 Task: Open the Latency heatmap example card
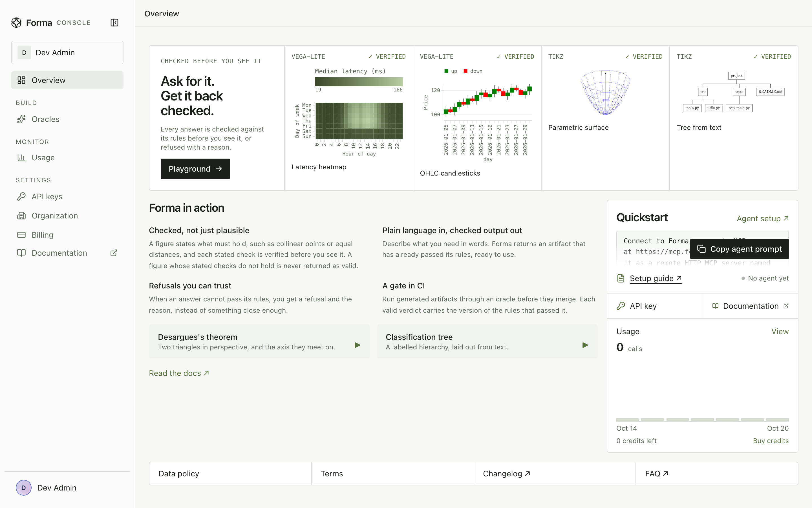click(x=348, y=118)
